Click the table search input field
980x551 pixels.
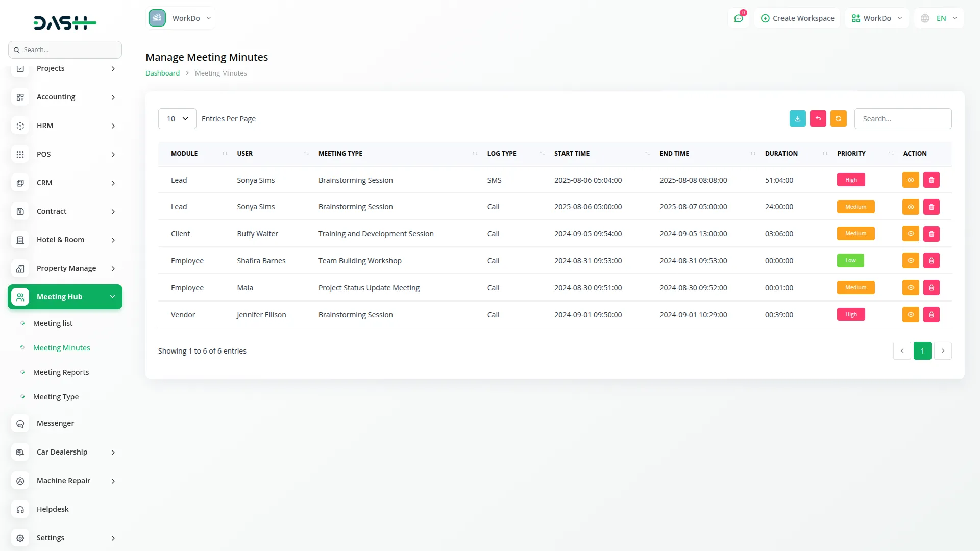902,119
